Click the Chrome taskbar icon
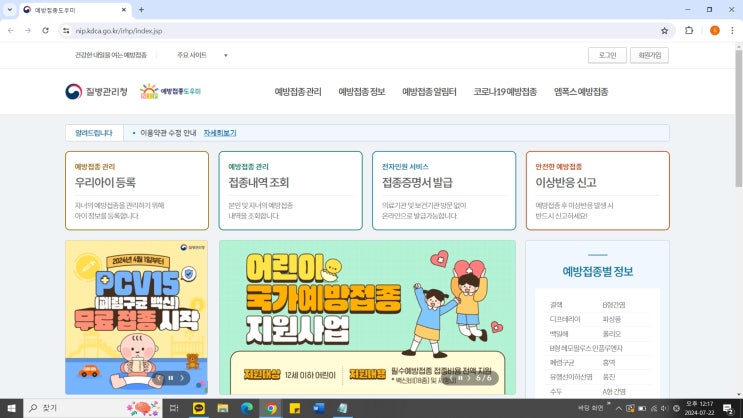743x418 pixels. (x=271, y=408)
